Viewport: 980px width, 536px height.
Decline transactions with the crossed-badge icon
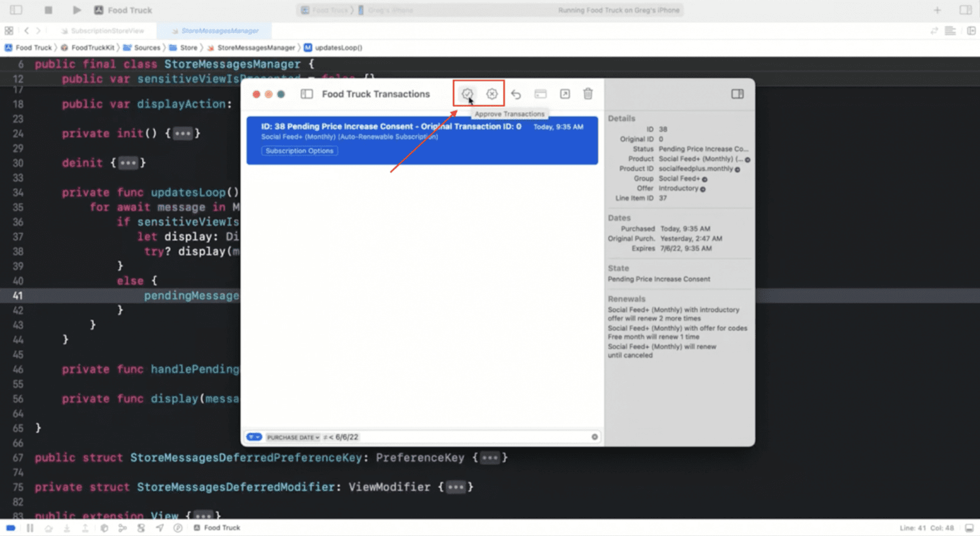point(491,93)
